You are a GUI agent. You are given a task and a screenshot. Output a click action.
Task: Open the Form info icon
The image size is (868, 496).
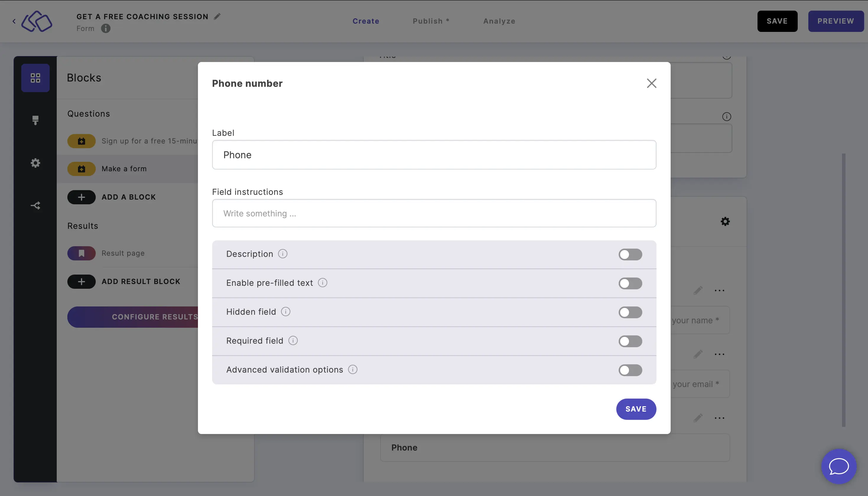click(x=106, y=28)
